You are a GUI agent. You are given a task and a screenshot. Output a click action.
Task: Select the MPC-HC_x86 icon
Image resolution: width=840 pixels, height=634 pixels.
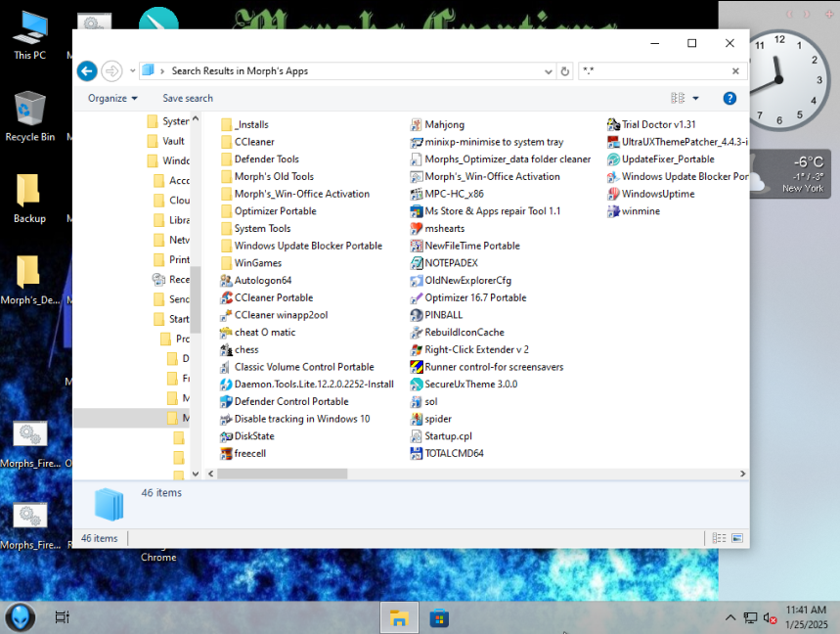tap(417, 194)
